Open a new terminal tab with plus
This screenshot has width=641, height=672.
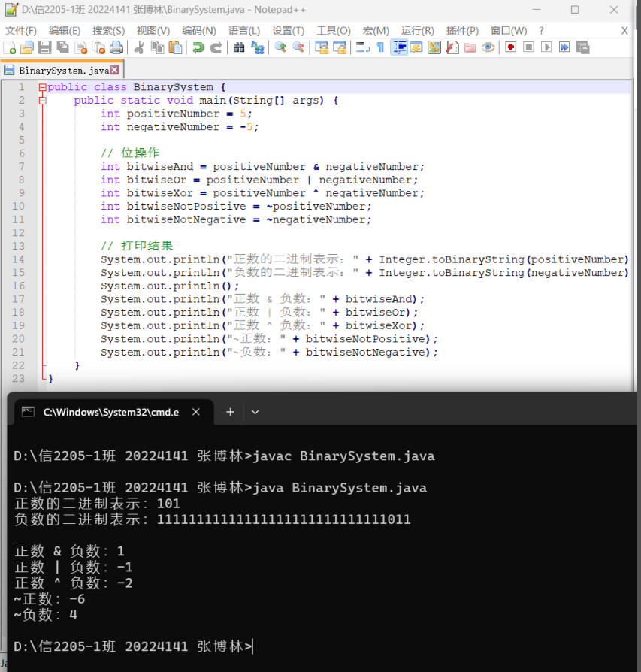(230, 412)
